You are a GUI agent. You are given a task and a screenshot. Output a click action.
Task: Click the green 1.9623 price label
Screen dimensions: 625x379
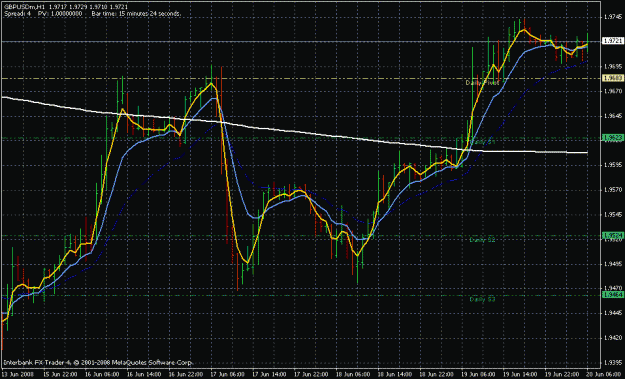(613, 138)
